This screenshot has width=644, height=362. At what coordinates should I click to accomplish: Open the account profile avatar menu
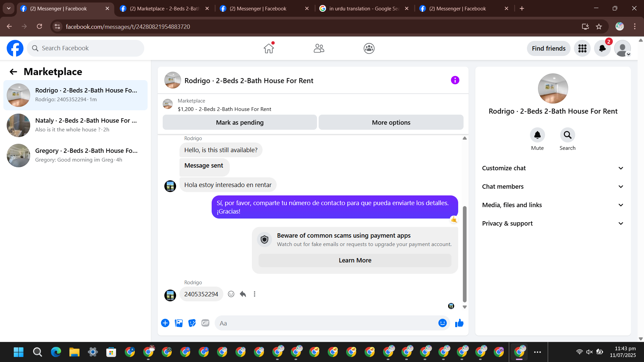623,49
